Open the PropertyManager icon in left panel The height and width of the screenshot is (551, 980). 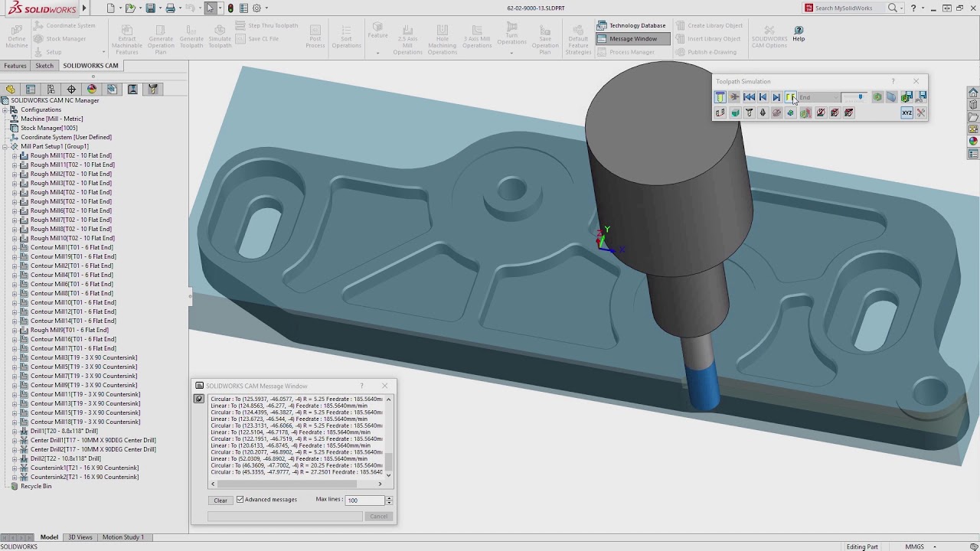click(x=31, y=89)
